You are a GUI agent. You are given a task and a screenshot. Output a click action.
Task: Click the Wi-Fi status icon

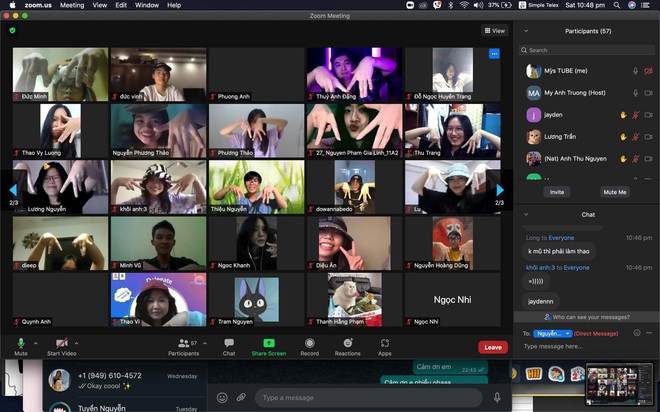tap(464, 5)
